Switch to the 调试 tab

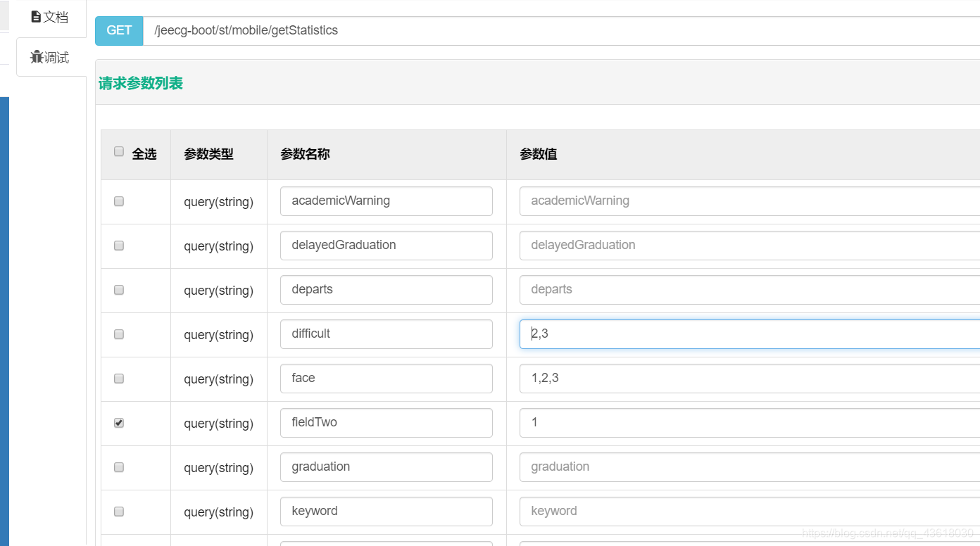click(51, 58)
